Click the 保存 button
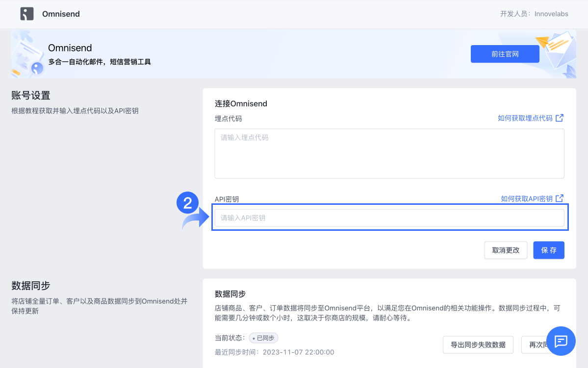This screenshot has height=368, width=588. click(549, 250)
